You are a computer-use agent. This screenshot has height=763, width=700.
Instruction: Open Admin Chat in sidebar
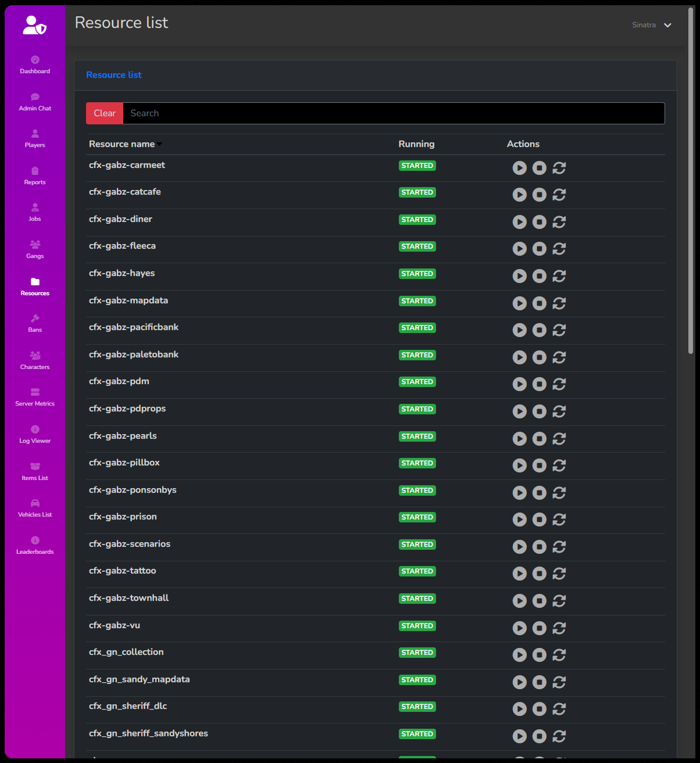coord(35,102)
